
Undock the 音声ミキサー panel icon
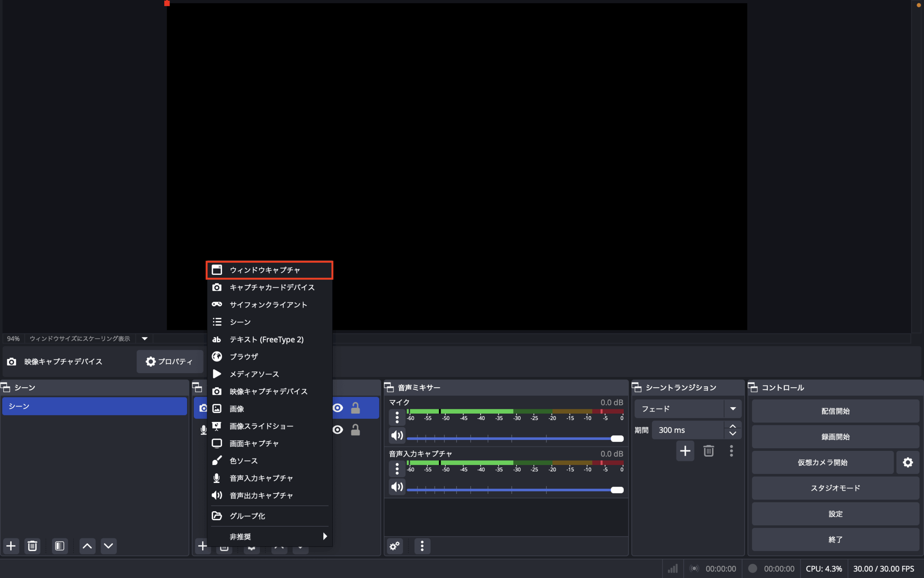click(x=389, y=388)
